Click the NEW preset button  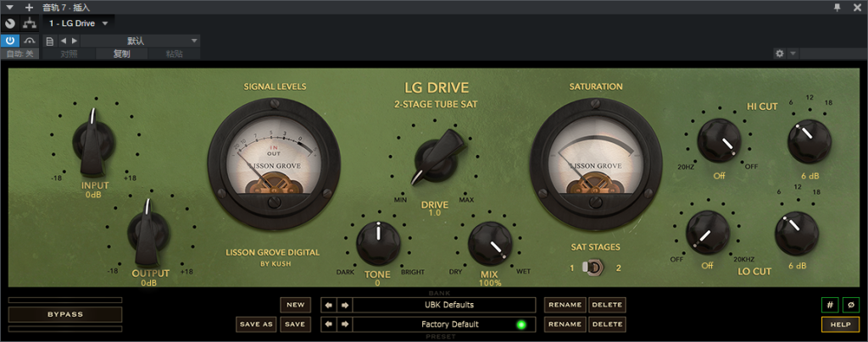(296, 305)
